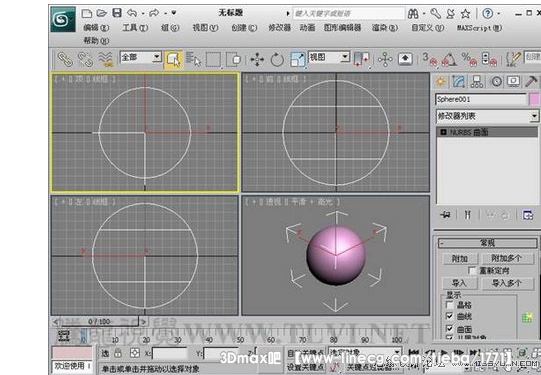This screenshot has height=375, width=541.
Task: Switch to the Hierarchy command panel tab
Action: (x=477, y=81)
